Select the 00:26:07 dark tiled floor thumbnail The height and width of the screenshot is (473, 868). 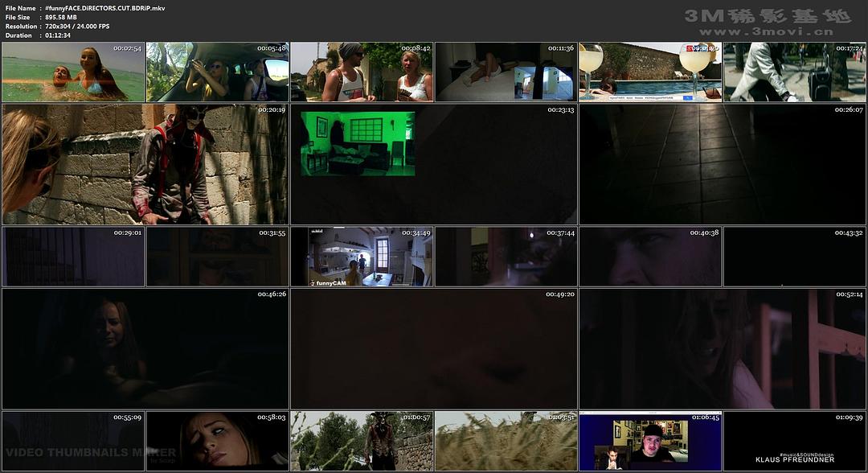tap(722, 164)
